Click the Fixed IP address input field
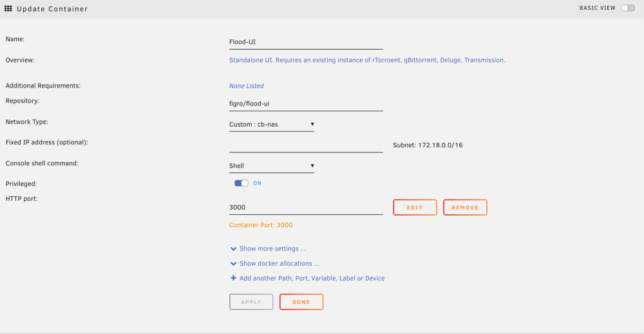The image size is (644, 334). 306,145
